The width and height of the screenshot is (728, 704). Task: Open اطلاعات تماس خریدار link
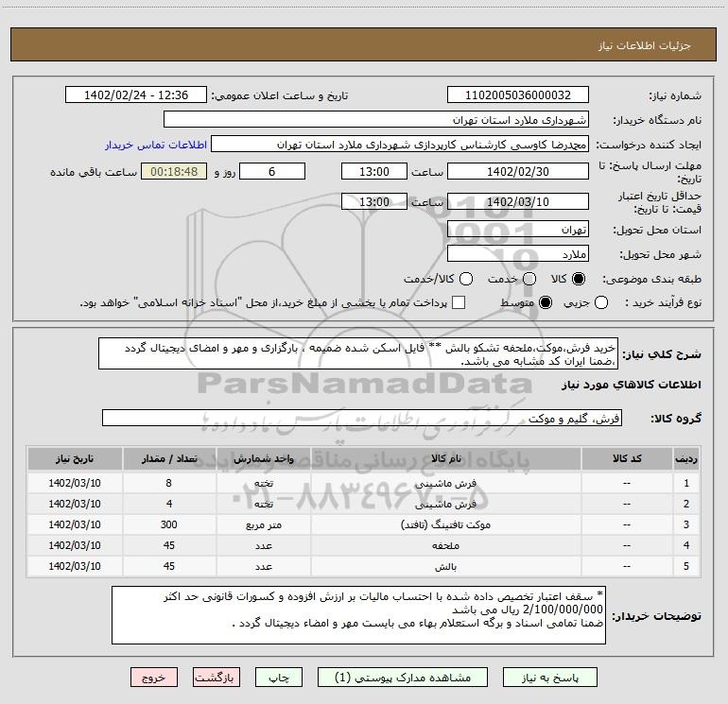(x=156, y=145)
